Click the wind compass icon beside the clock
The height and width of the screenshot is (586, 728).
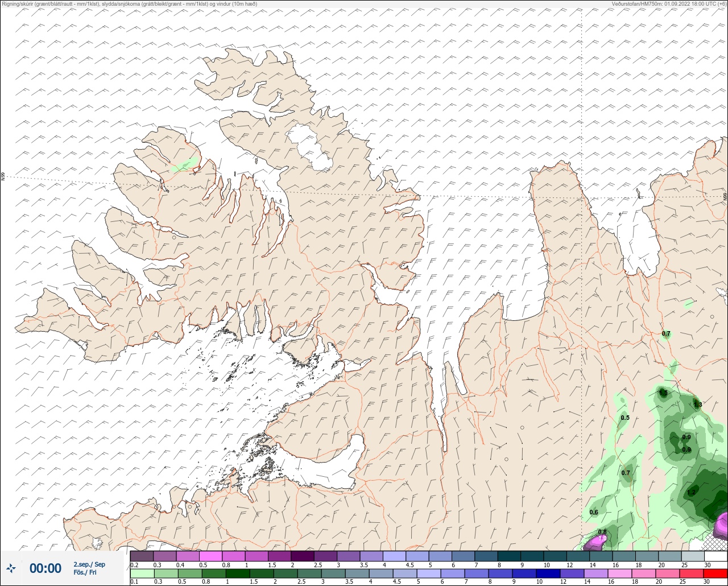click(11, 568)
